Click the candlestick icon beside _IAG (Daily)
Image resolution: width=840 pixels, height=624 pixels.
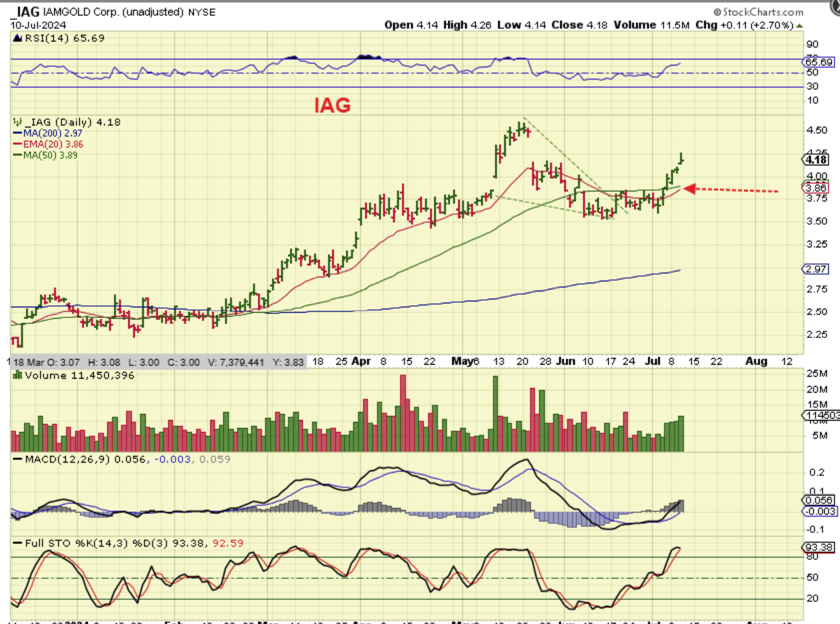click(x=16, y=123)
